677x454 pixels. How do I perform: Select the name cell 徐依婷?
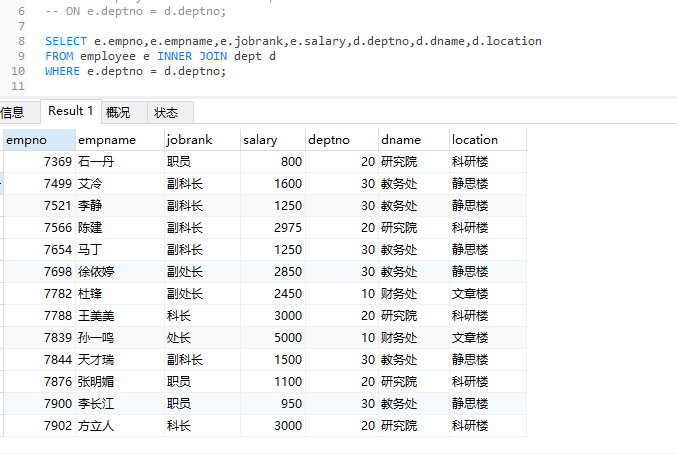tap(120, 272)
